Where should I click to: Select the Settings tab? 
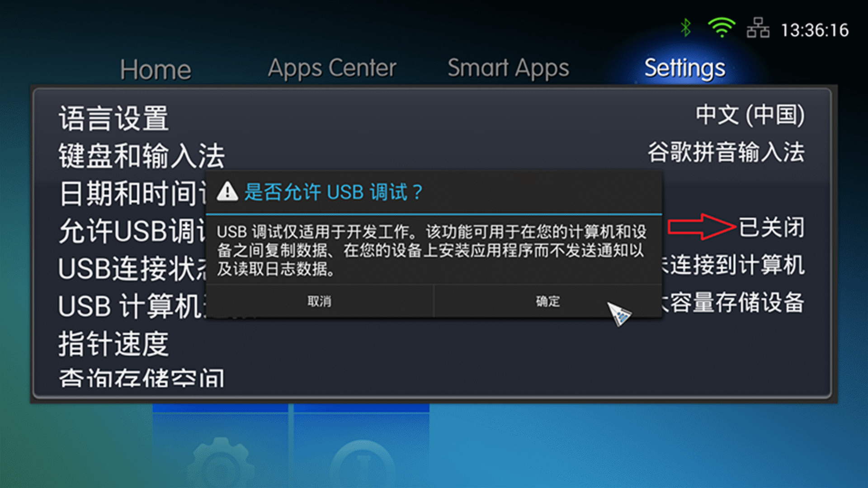(x=684, y=69)
